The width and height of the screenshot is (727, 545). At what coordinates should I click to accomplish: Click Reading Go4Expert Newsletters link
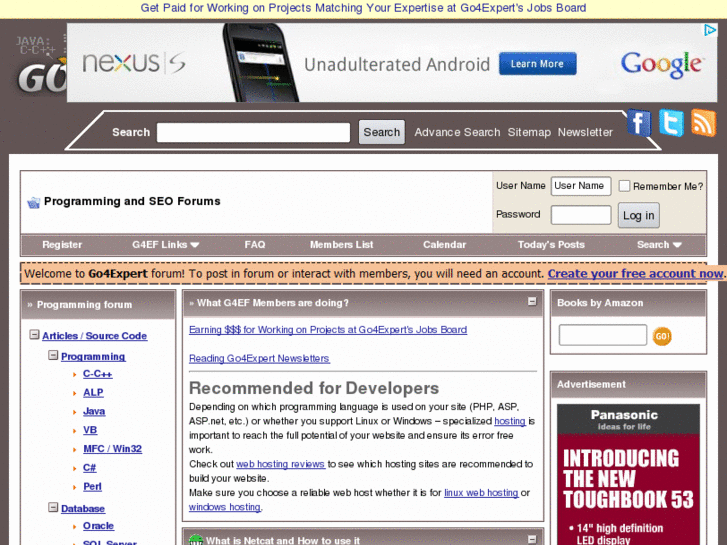[x=259, y=359]
